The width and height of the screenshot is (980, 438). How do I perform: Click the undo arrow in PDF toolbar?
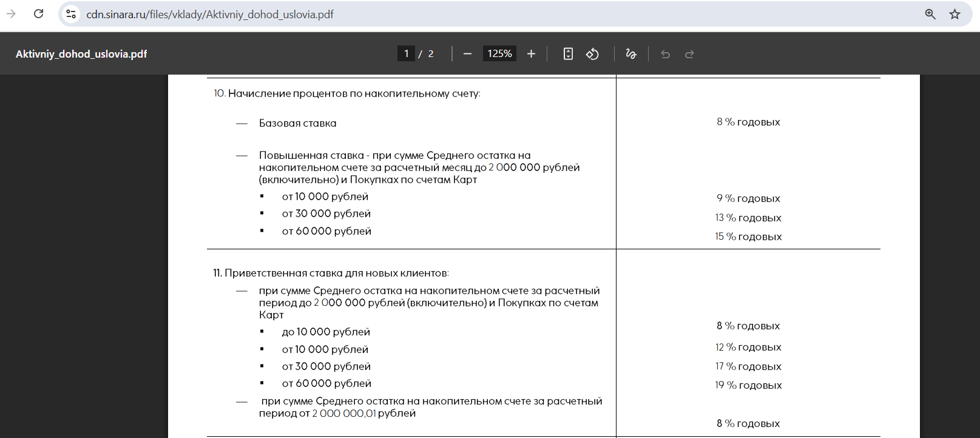coord(665,54)
